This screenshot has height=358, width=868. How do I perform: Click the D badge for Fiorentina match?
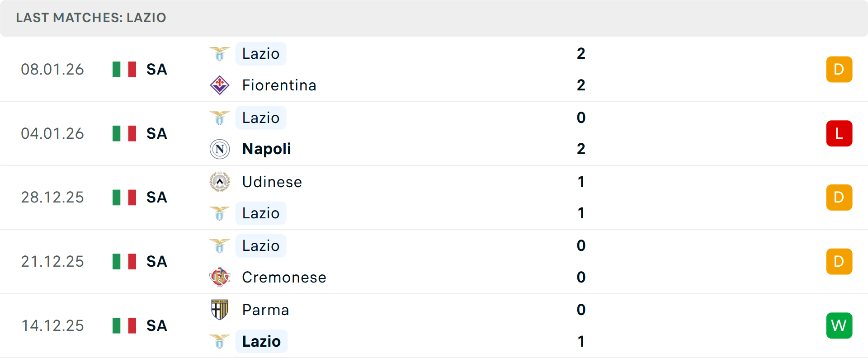coord(839,69)
